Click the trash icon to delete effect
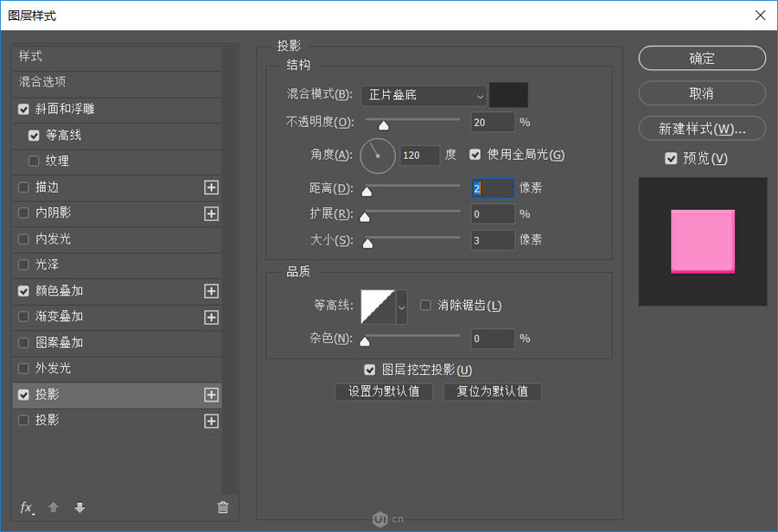778x532 pixels. point(223,508)
